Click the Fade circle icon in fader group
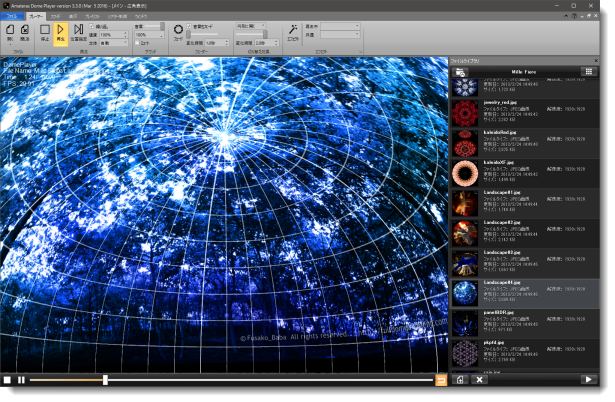 [178, 29]
